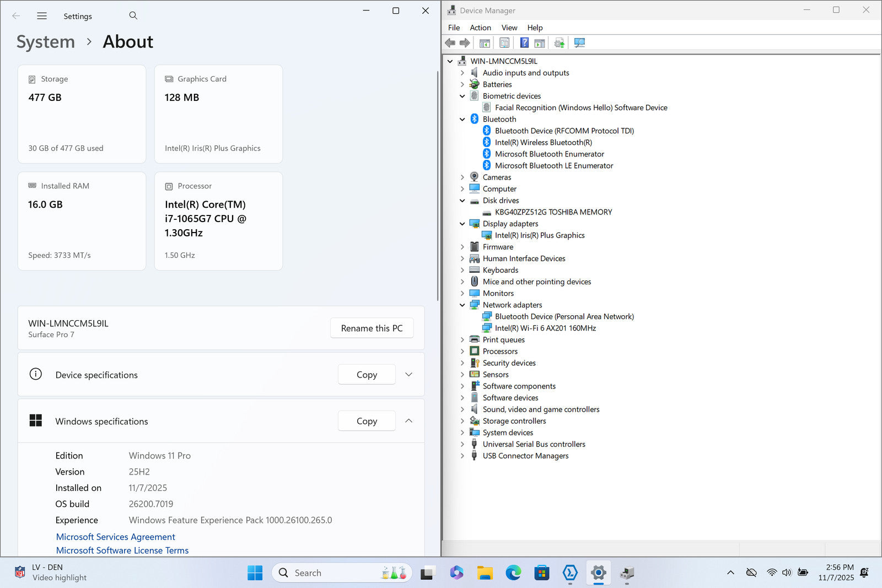Collapse the Bluetooth device category
The height and width of the screenshot is (588, 882).
[462, 119]
